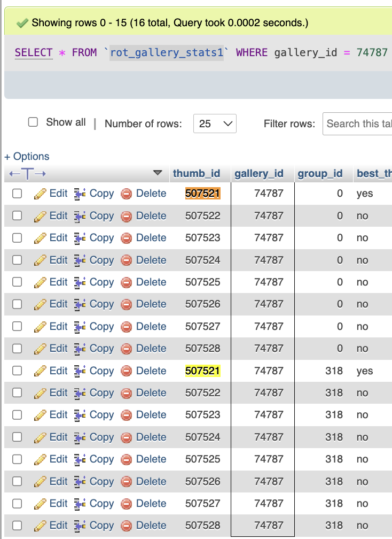Click Delete text link for thumb 507522, group 318
The width and height of the screenshot is (392, 539).
(x=151, y=393)
